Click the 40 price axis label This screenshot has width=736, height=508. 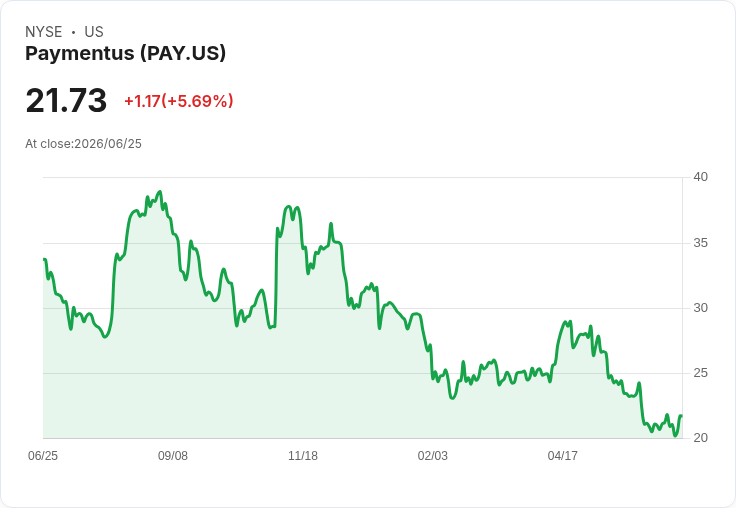click(701, 177)
